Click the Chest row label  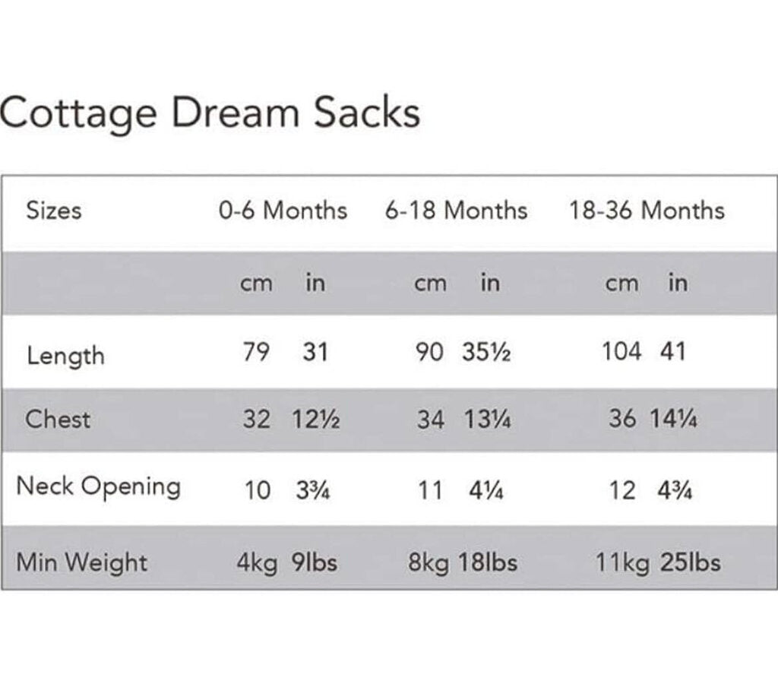[58, 419]
